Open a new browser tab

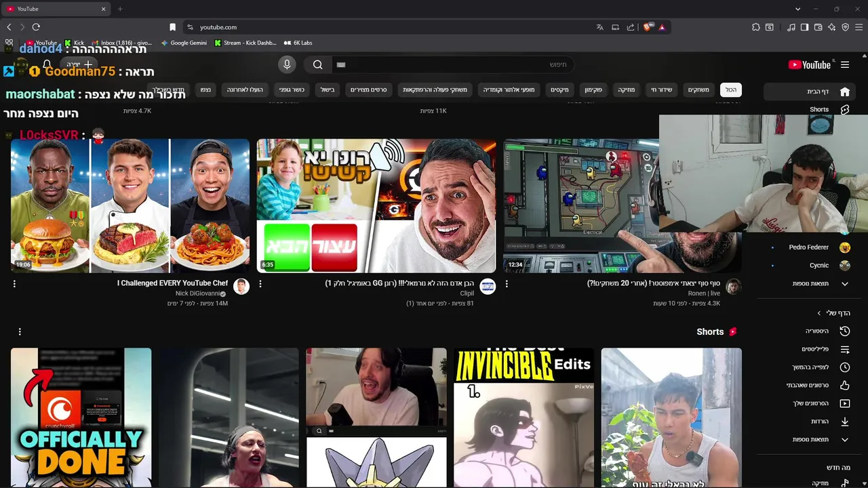120,9
